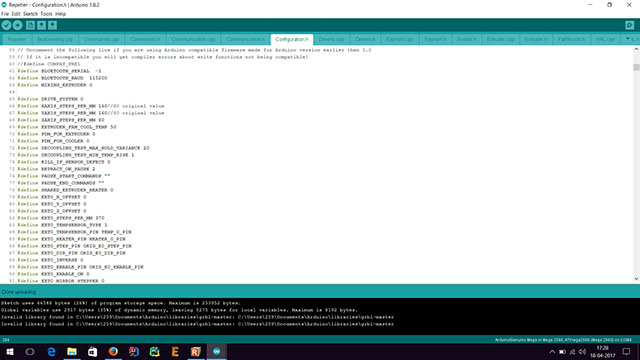Show hidden system tray icons chevron

(552, 352)
